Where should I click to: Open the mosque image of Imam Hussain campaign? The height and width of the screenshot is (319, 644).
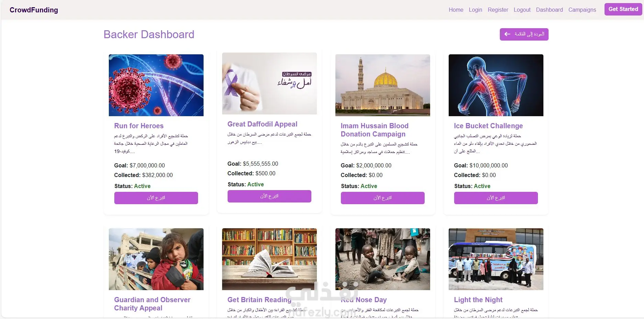[383, 85]
